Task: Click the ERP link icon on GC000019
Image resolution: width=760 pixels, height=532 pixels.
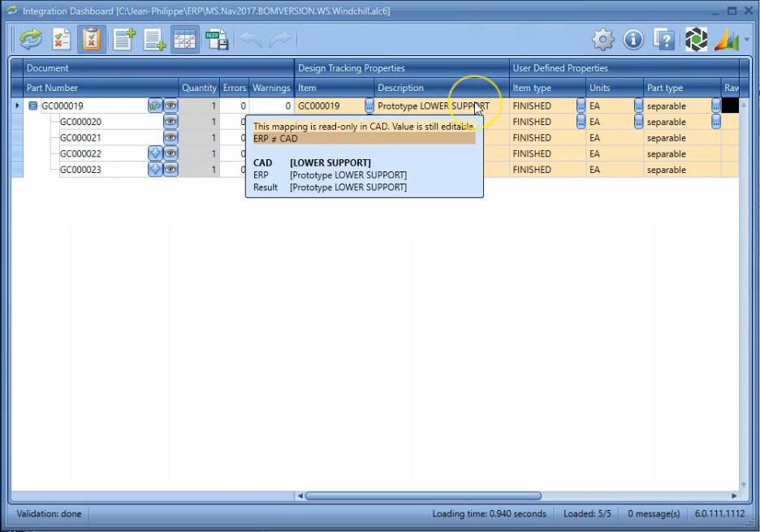Action: [x=155, y=106]
